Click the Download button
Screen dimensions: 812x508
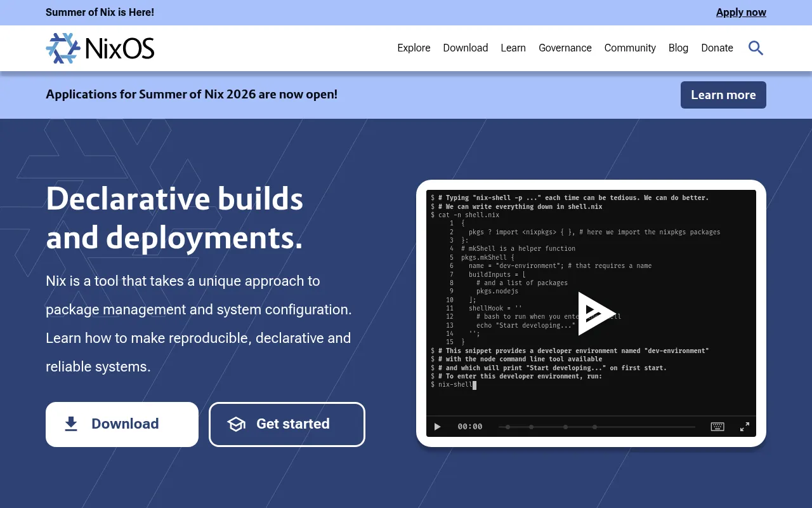(x=122, y=424)
